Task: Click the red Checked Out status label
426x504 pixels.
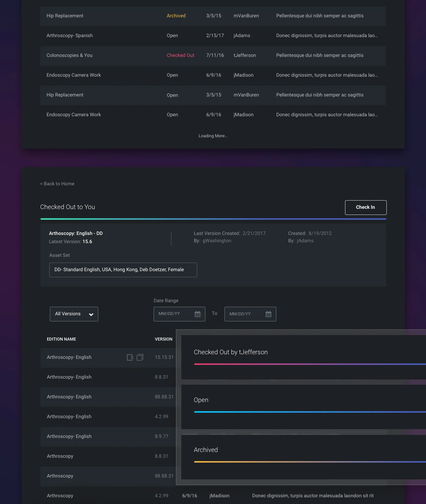Action: coord(180,55)
